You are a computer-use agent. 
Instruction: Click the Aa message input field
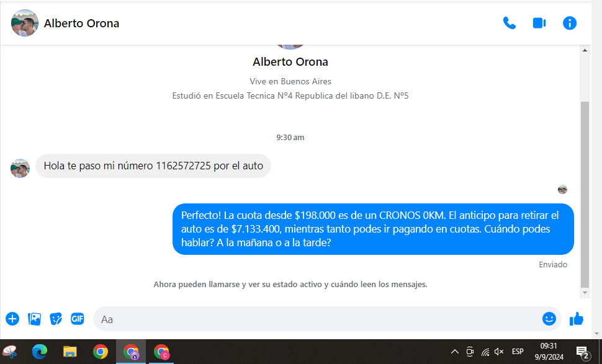click(x=317, y=319)
